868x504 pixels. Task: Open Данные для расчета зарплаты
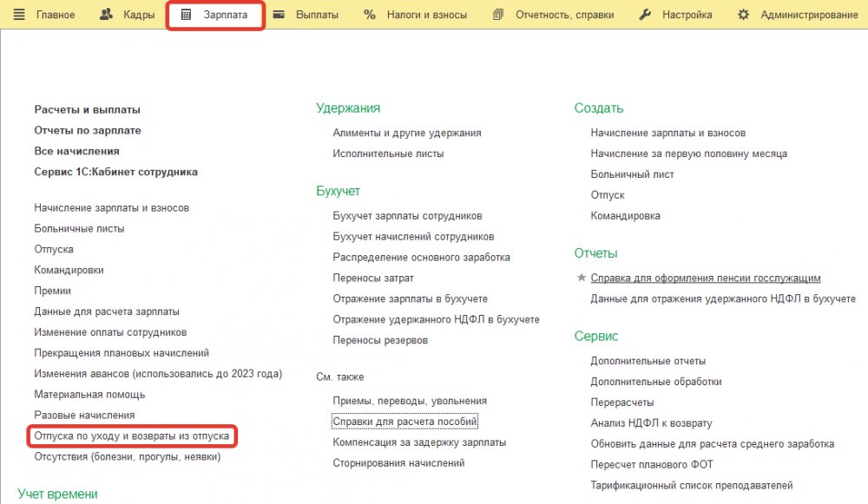pos(106,311)
